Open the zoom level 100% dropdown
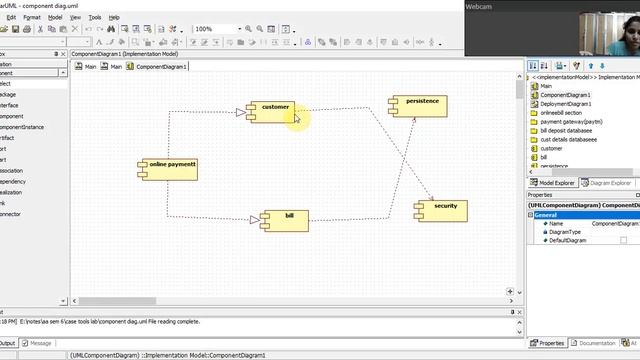640x360 pixels. click(239, 29)
